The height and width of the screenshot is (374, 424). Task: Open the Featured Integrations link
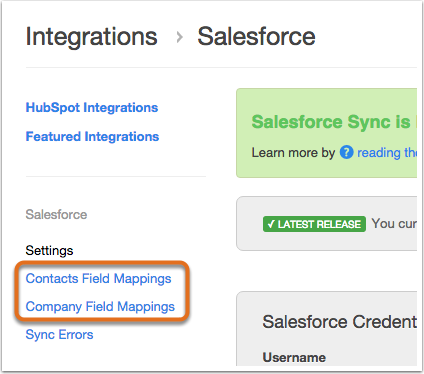tap(92, 136)
